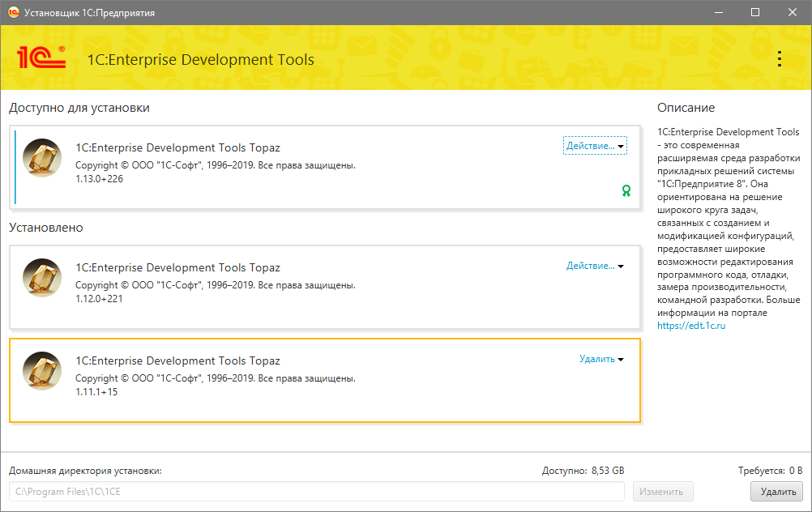Viewport: 812px width, 512px height.
Task: Click the Topaz gem icon for version 1.11.1+15
Action: 42,371
